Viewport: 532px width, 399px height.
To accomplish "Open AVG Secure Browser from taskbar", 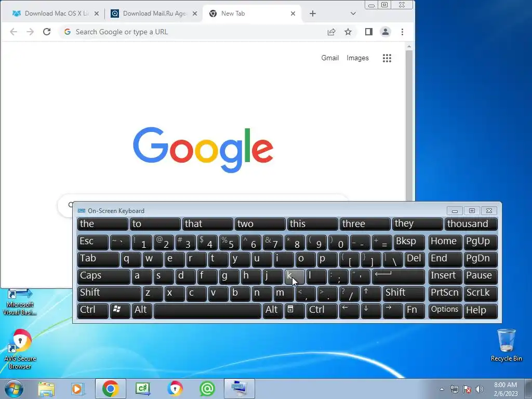I will 175,389.
